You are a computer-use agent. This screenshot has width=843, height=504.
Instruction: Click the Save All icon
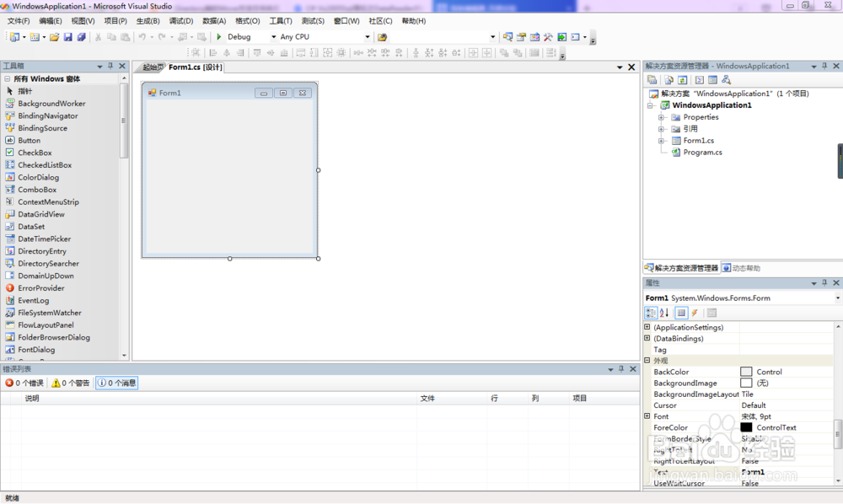[x=81, y=37]
